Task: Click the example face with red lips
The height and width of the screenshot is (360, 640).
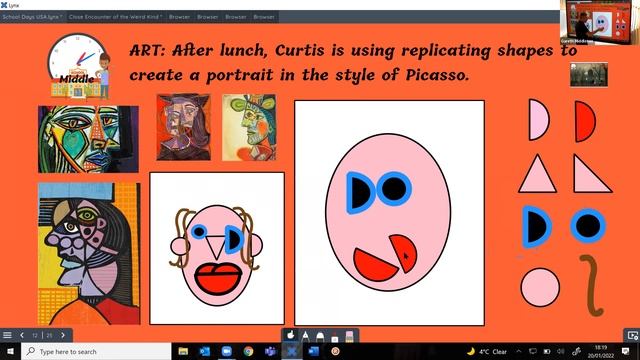Action: 217,249
